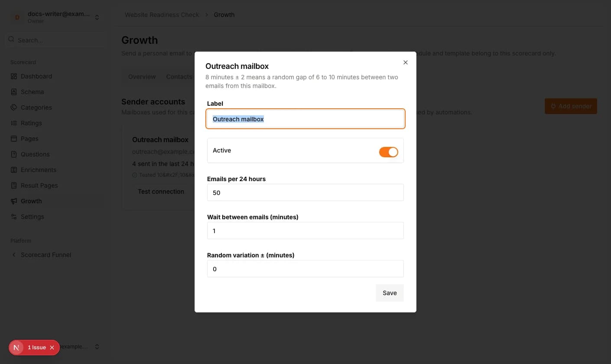Open Website Readiness Check breadcrumb
Screen dimensions: 611x364
162,15
